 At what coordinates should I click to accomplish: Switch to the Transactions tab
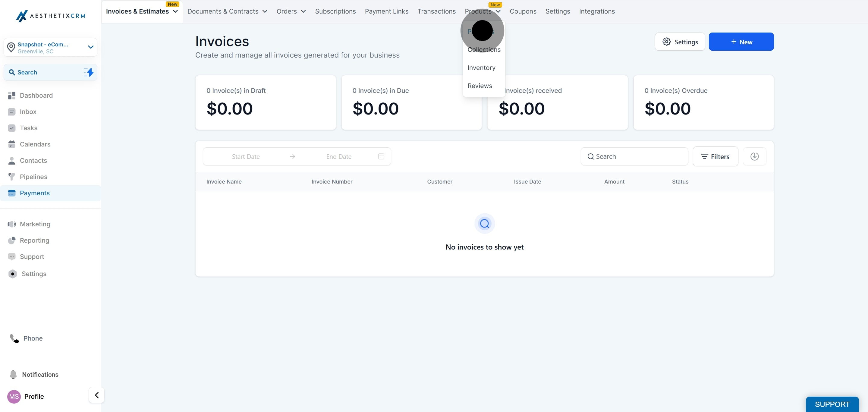(436, 11)
